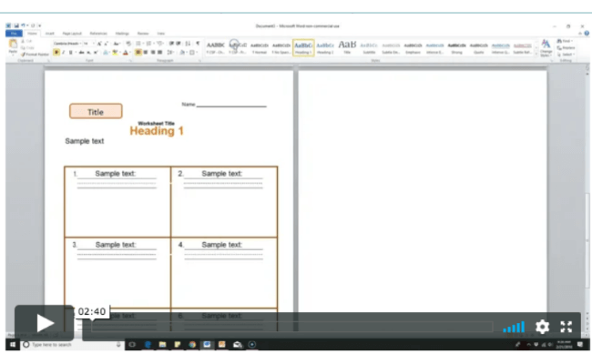
Task: Click the Clear Formatting icon
Action: tap(128, 44)
